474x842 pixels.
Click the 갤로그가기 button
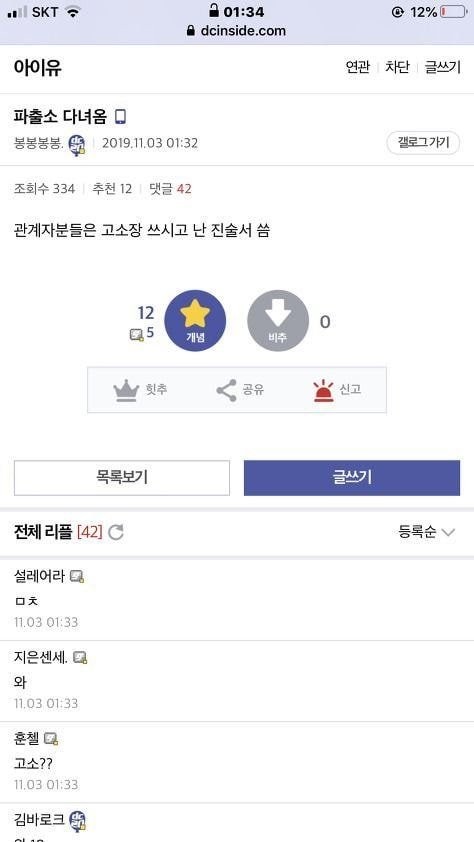[x=423, y=143]
